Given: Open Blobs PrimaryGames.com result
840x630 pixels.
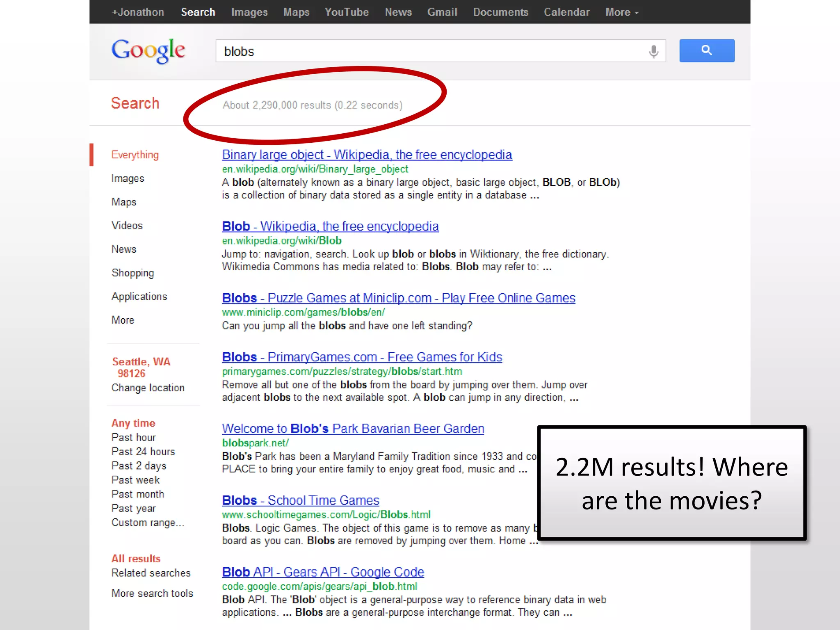Looking at the screenshot, I should click(x=362, y=357).
